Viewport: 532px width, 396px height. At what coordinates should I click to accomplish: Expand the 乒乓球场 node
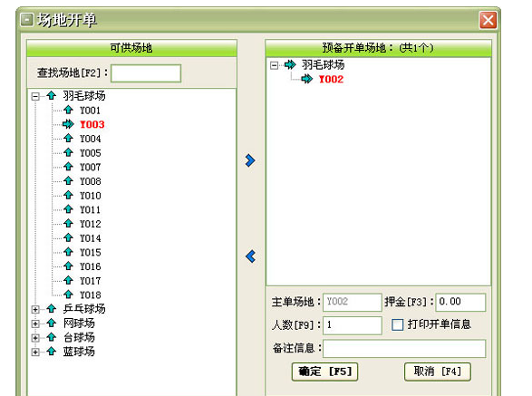tap(35, 310)
